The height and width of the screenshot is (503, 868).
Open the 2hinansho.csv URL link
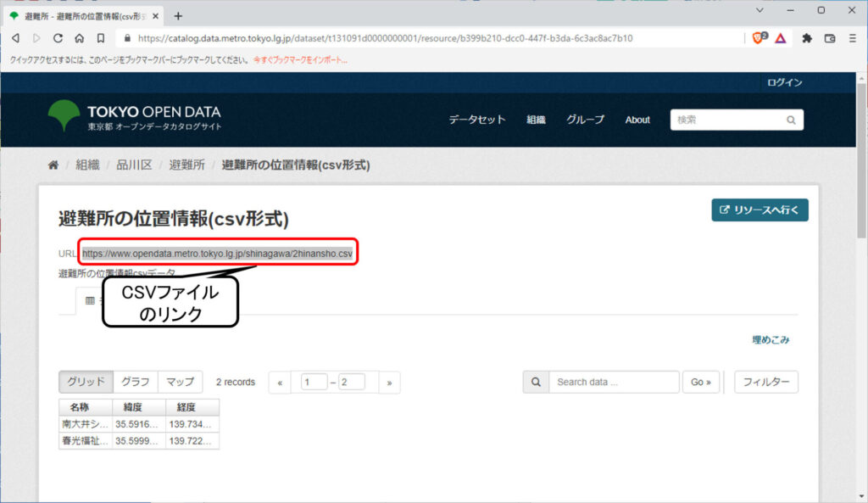pos(217,253)
